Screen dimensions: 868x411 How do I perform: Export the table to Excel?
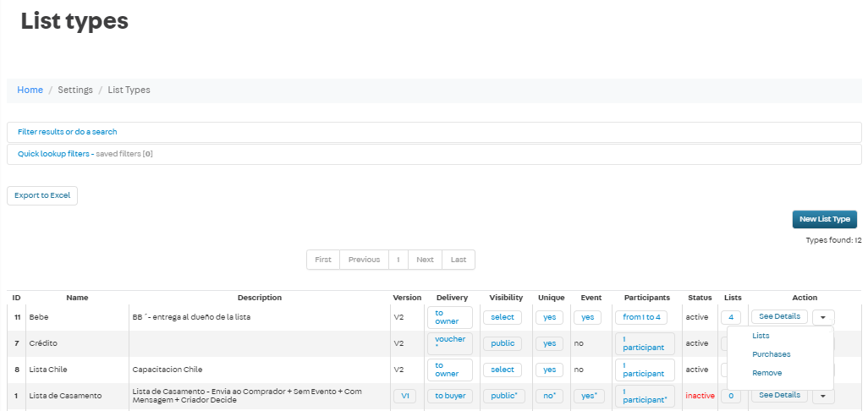(42, 195)
